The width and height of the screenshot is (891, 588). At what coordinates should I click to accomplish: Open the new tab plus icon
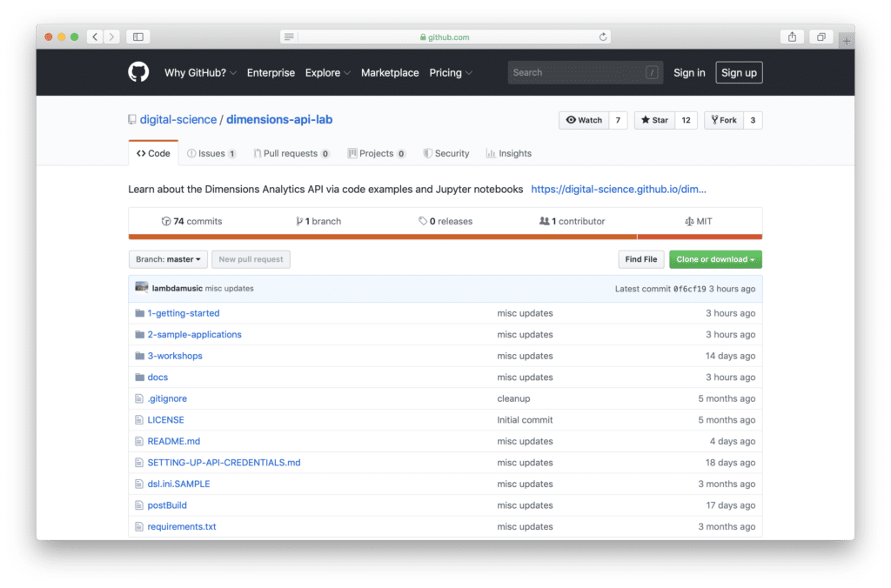point(846,41)
